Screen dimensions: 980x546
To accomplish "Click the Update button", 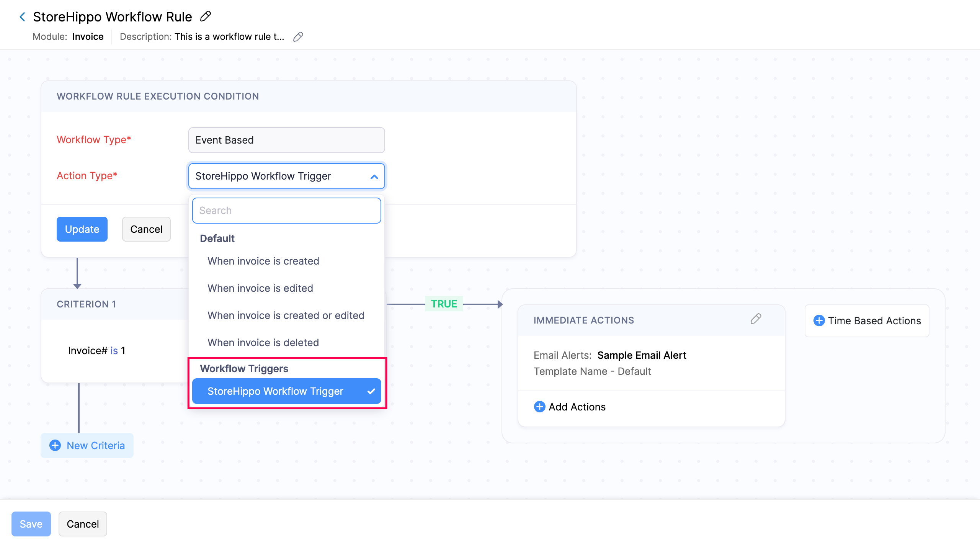I will [82, 229].
